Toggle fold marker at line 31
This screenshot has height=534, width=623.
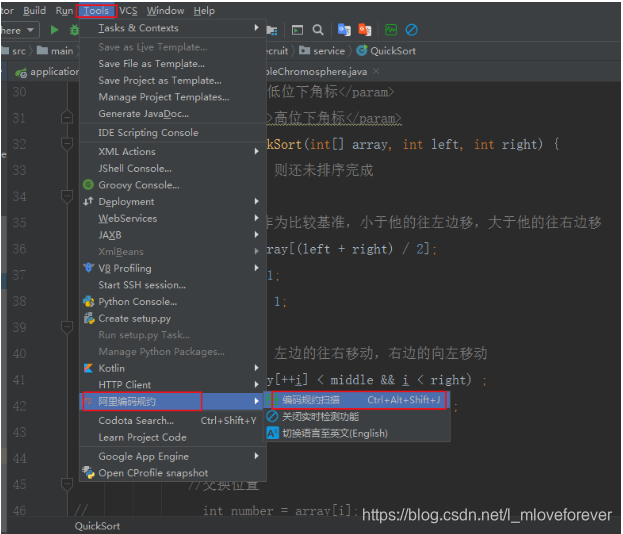[67, 118]
